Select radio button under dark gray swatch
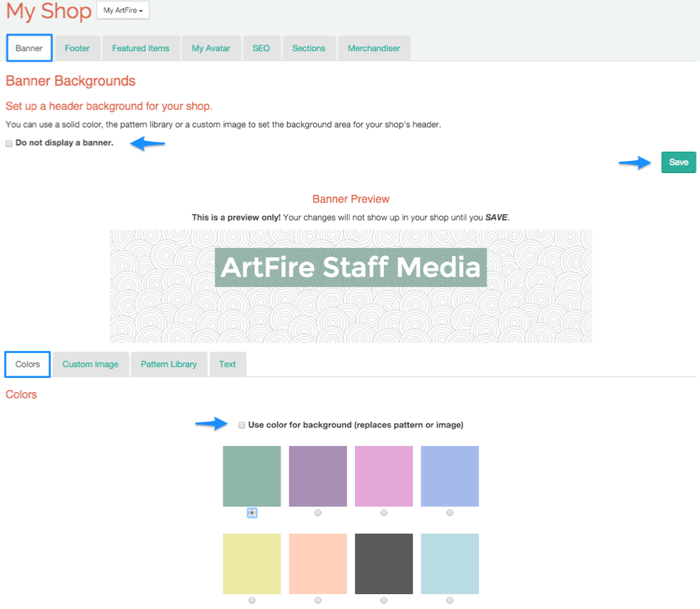The height and width of the screenshot is (609, 700). (x=384, y=600)
